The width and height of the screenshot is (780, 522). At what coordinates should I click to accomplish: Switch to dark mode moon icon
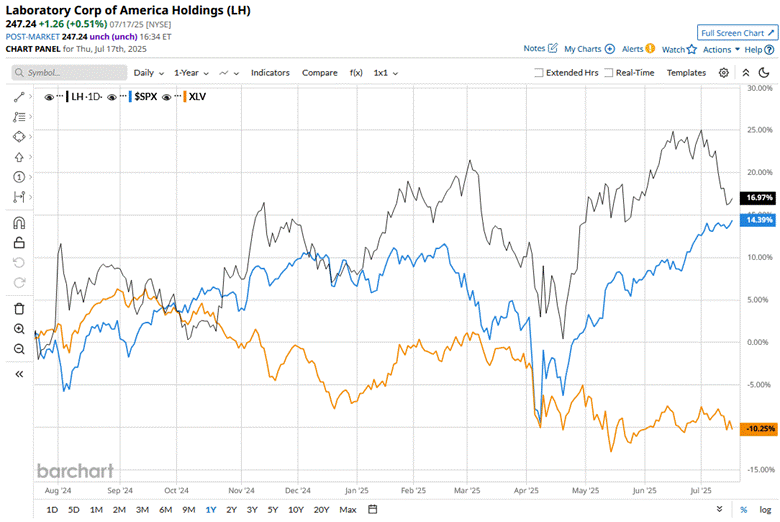tap(764, 73)
